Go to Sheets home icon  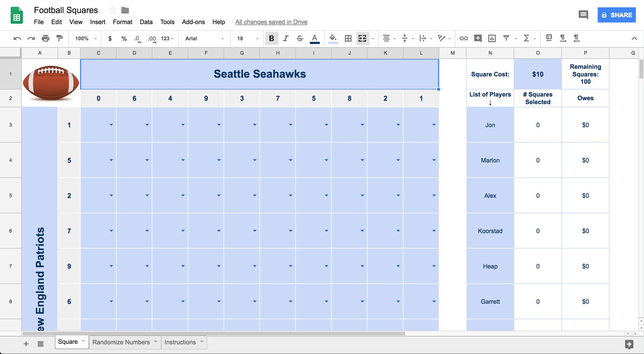tap(16, 15)
